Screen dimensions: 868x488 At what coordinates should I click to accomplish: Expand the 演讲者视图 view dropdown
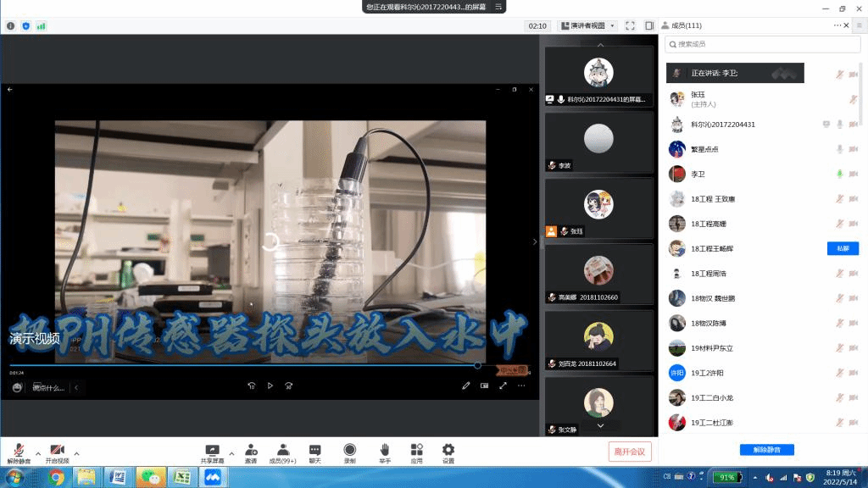pyautogui.click(x=592, y=25)
